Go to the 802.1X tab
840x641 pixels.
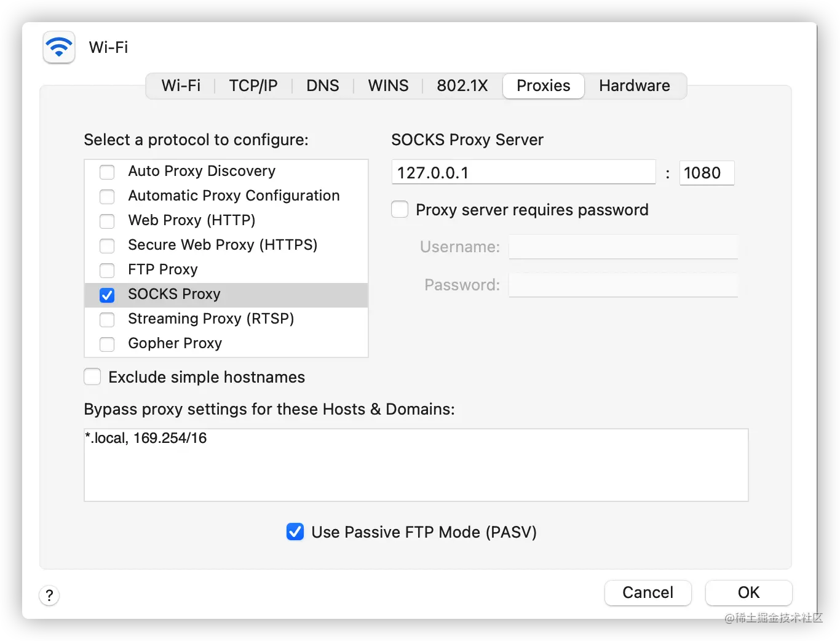click(462, 86)
